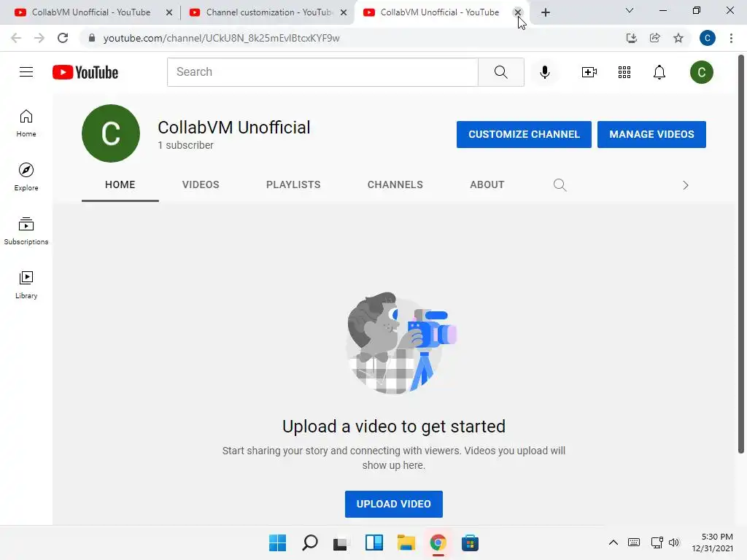Open a new tab with plus button
This screenshot has width=747, height=560.
(x=546, y=12)
